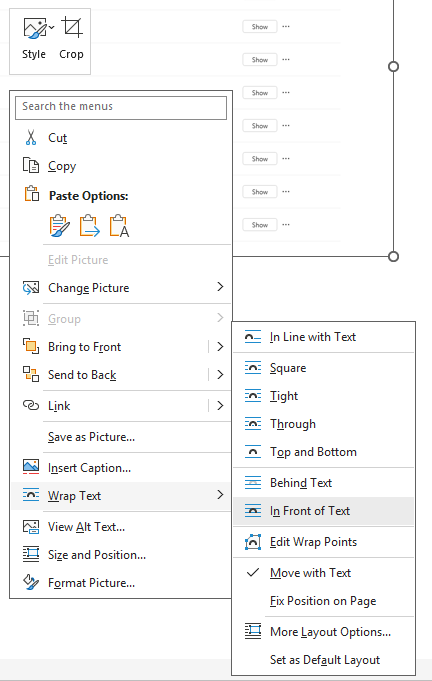
Task: Click the fifth Show button
Action: (260, 159)
